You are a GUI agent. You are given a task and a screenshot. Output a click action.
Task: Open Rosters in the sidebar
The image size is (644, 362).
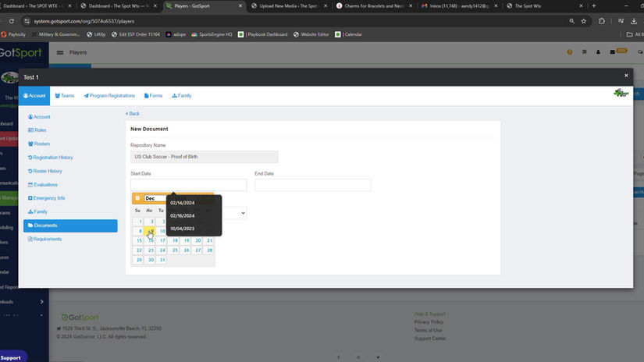click(39, 144)
